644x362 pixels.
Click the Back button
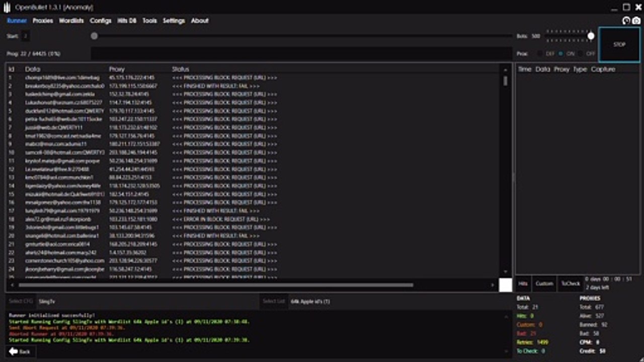tap(21, 351)
